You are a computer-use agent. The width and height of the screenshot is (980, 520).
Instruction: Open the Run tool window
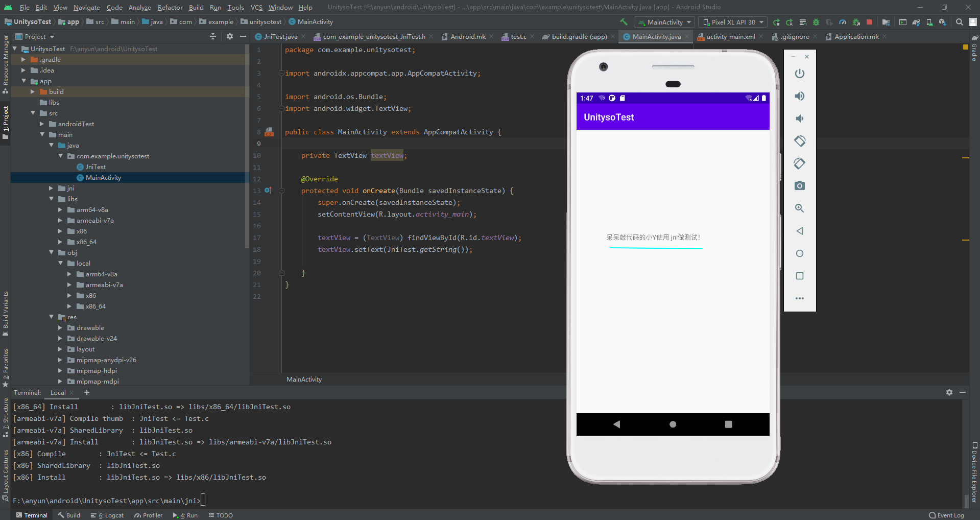coord(185,515)
